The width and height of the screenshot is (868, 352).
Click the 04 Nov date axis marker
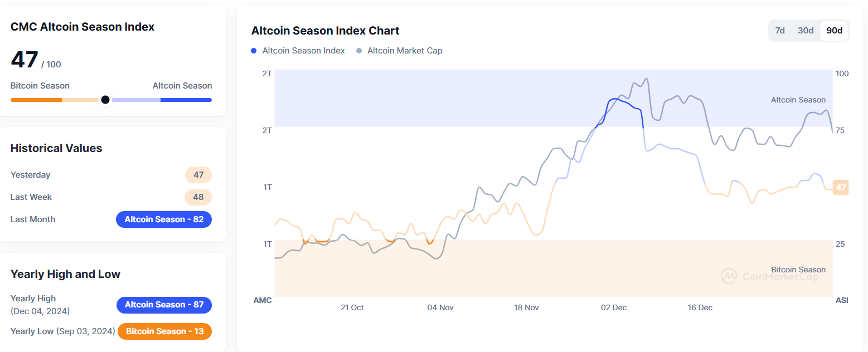point(440,307)
